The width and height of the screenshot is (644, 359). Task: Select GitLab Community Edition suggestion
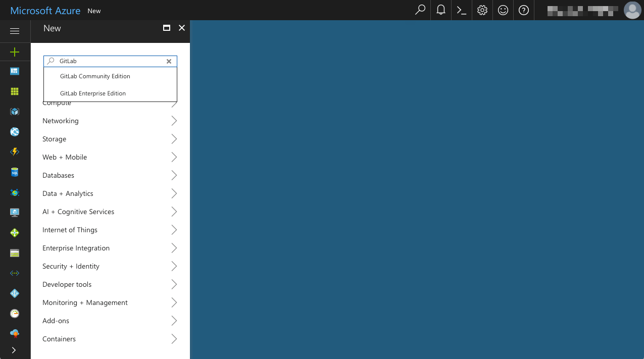pyautogui.click(x=95, y=76)
